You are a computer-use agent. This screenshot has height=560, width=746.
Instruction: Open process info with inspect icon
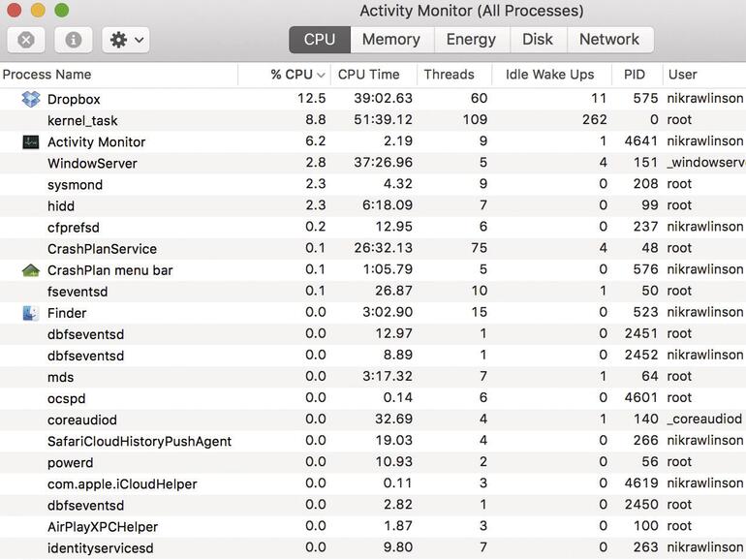click(74, 40)
